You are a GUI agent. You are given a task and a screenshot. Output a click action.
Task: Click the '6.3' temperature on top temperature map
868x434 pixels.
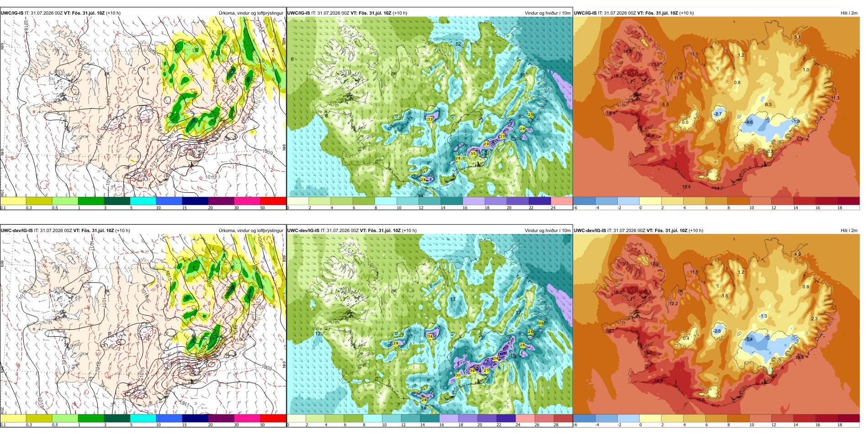pyautogui.click(x=768, y=105)
